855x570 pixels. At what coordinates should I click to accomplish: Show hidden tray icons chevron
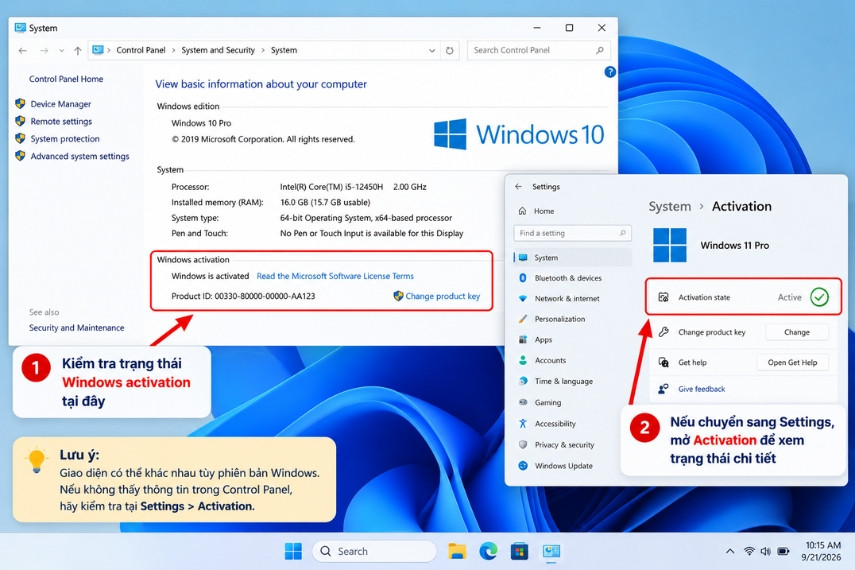click(x=730, y=551)
